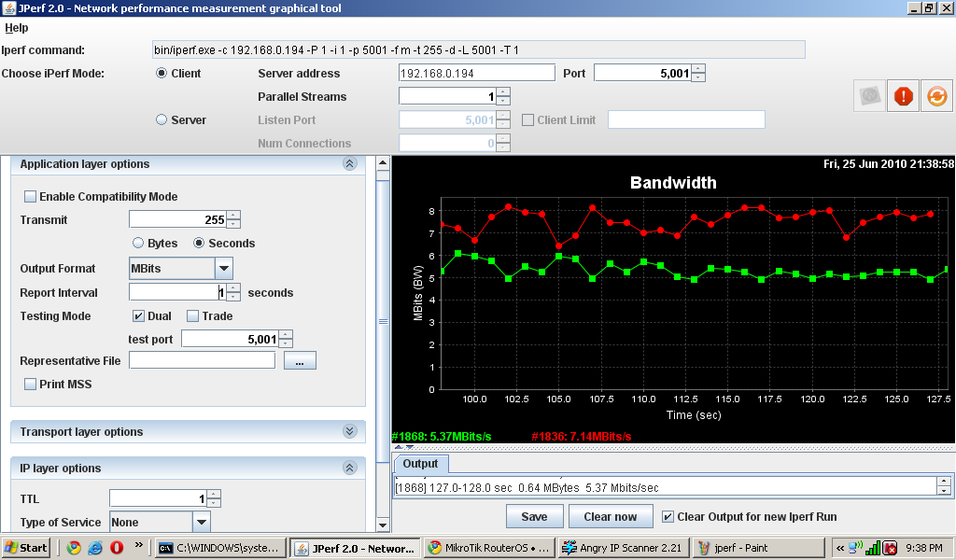Select the Output tab
The image size is (956, 560).
(x=420, y=464)
